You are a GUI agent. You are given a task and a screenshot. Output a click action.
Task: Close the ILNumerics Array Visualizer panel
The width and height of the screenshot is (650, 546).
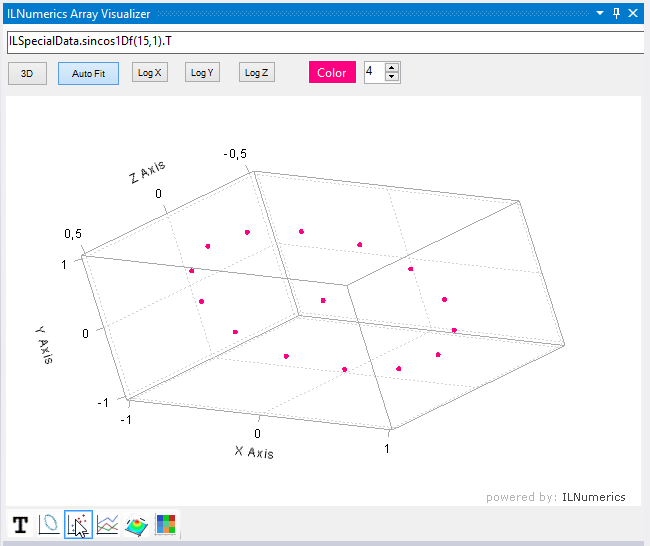tap(633, 13)
